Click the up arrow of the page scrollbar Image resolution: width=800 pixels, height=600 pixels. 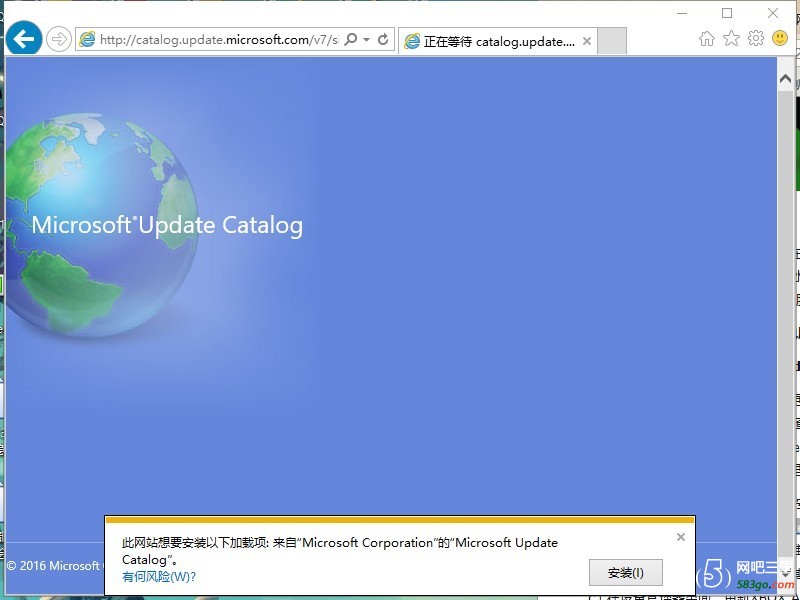(785, 79)
